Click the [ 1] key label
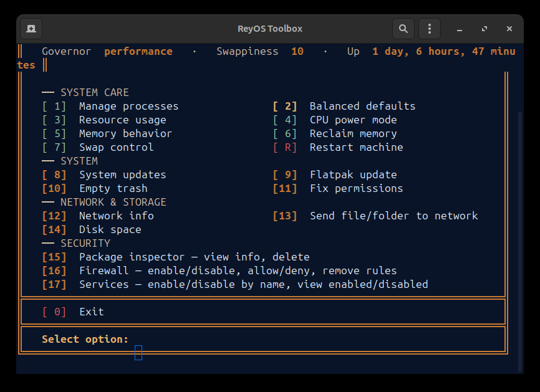 point(54,106)
